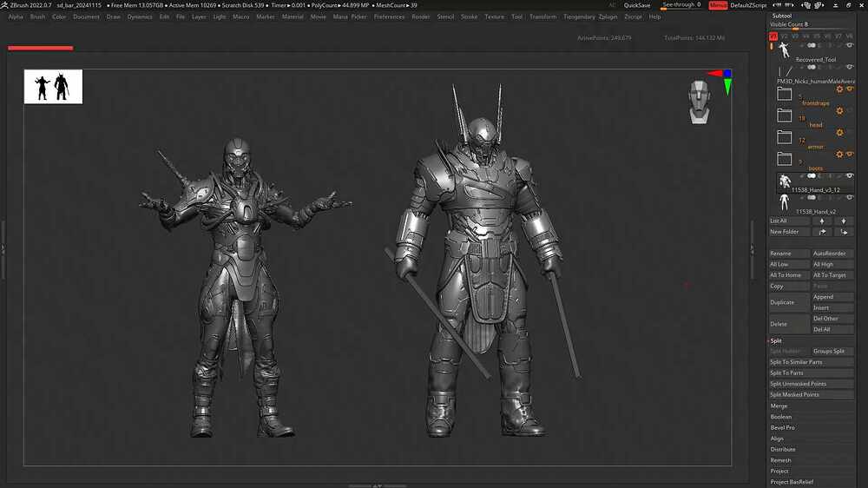This screenshot has height=488, width=868.
Task: Flip the boolean mode switch on Recovered_Tool
Action: [812, 45]
